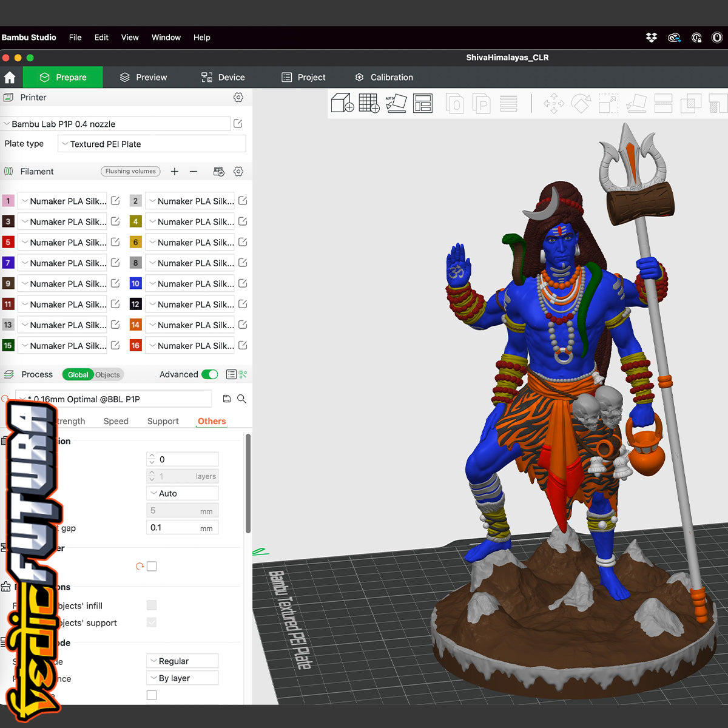This screenshot has width=728, height=728.
Task: Open the Plate type dropdown
Action: [x=152, y=144]
